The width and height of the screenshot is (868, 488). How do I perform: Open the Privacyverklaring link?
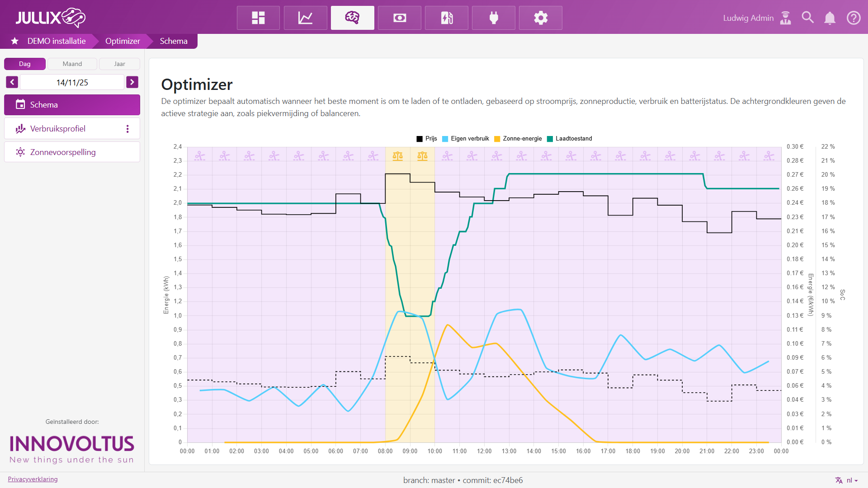tap(33, 479)
